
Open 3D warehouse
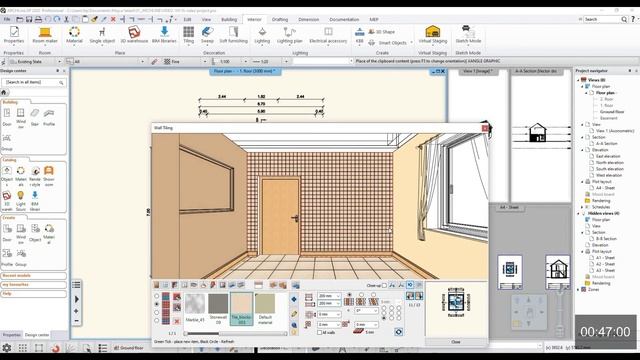point(134,35)
